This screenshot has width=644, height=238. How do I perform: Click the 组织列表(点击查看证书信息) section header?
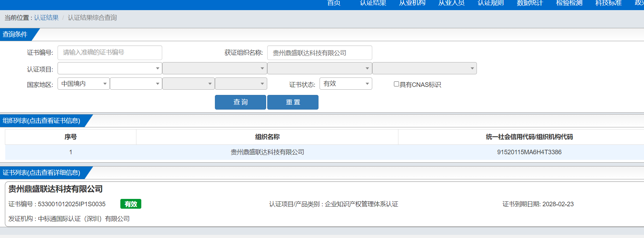42,121
